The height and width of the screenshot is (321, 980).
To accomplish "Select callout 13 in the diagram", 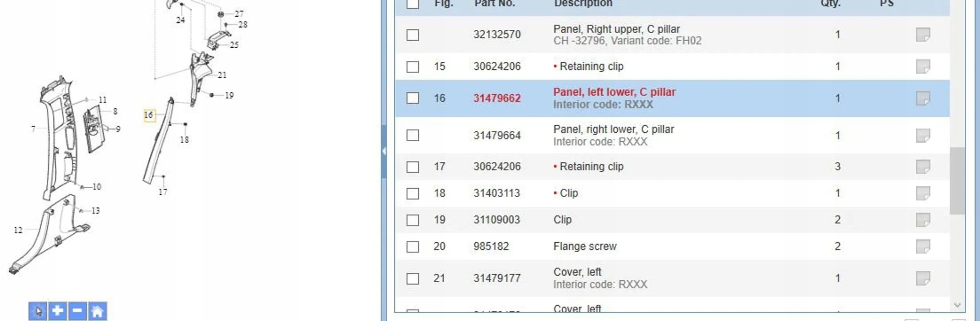I will pyautogui.click(x=96, y=211).
